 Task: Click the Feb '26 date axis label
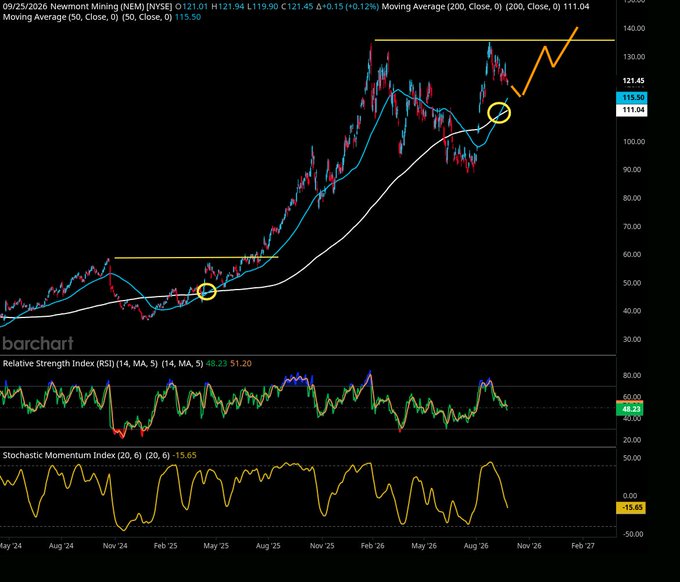pos(373,546)
